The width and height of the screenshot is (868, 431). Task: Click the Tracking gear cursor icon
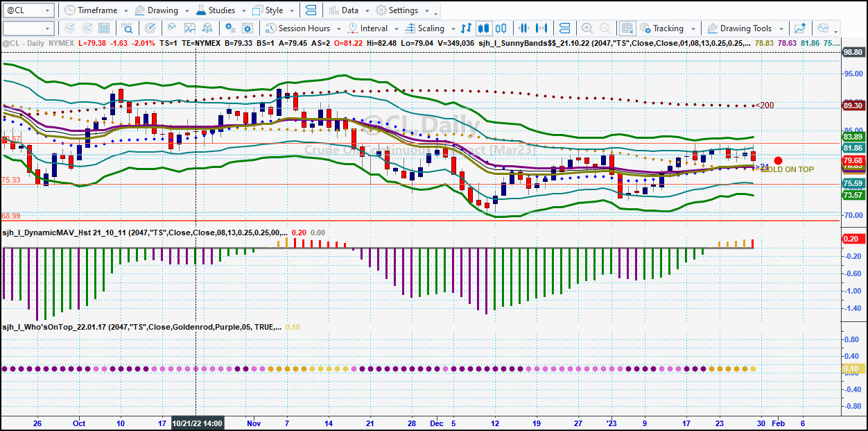(645, 28)
